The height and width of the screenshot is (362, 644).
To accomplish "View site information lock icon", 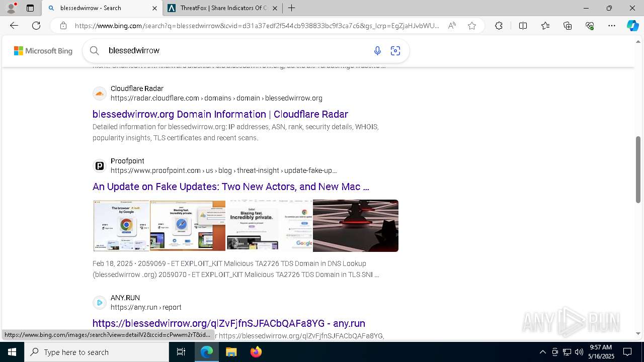I will [63, 26].
